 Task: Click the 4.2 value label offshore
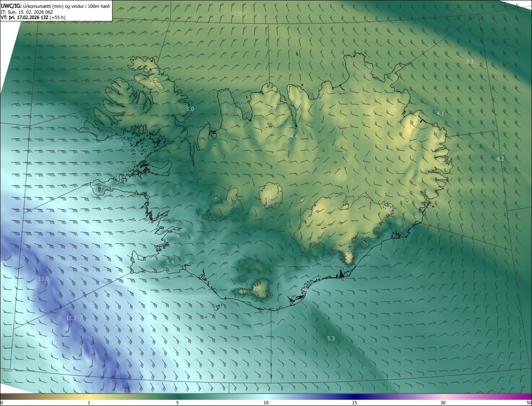[x=500, y=159]
